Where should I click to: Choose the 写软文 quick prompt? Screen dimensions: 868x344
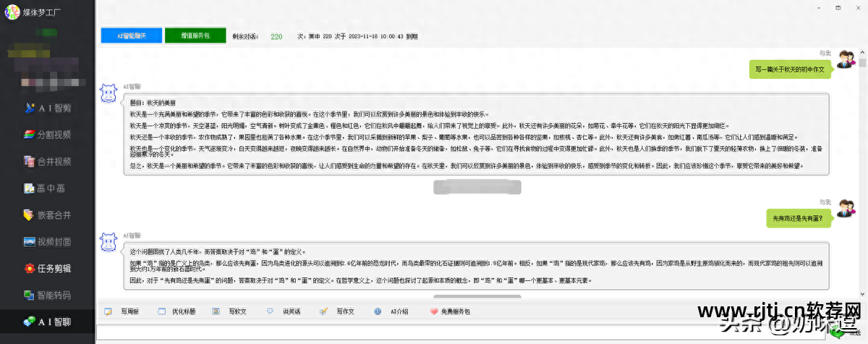230,311
